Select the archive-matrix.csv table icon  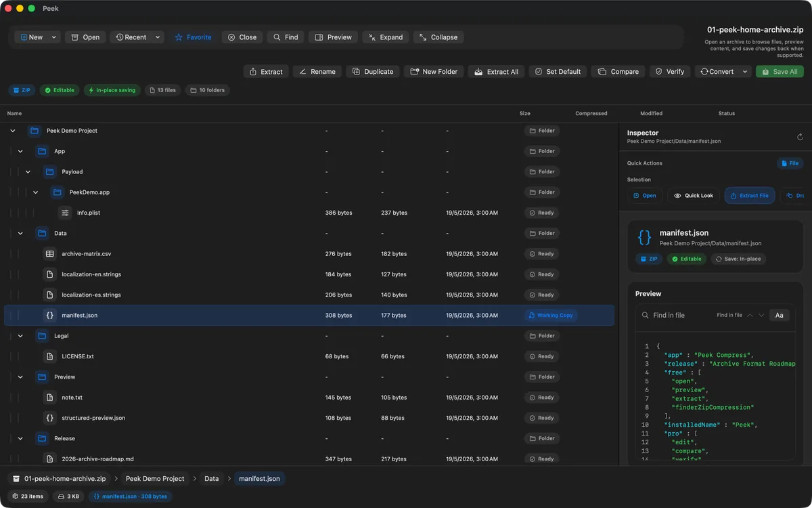[x=49, y=254]
